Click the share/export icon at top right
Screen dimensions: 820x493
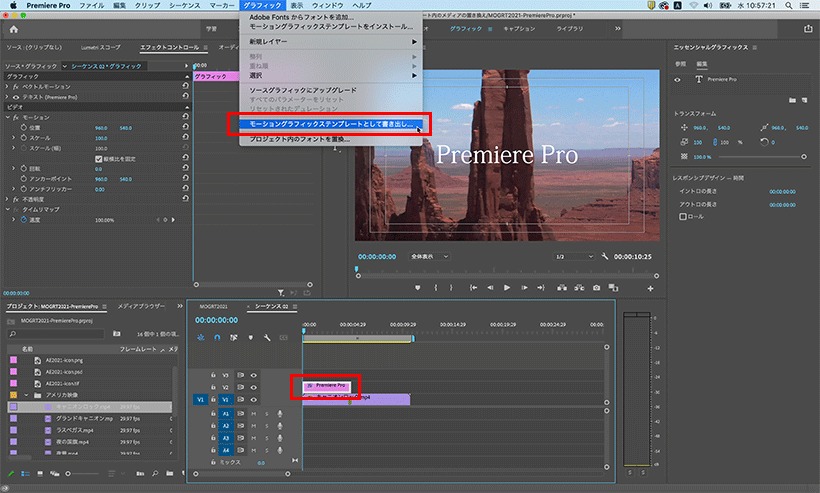808,29
